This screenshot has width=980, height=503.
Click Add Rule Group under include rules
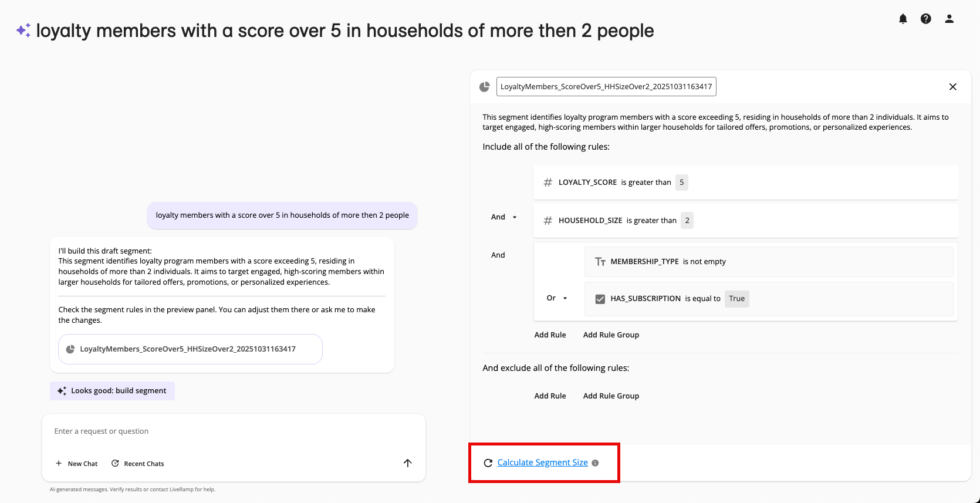(x=611, y=335)
